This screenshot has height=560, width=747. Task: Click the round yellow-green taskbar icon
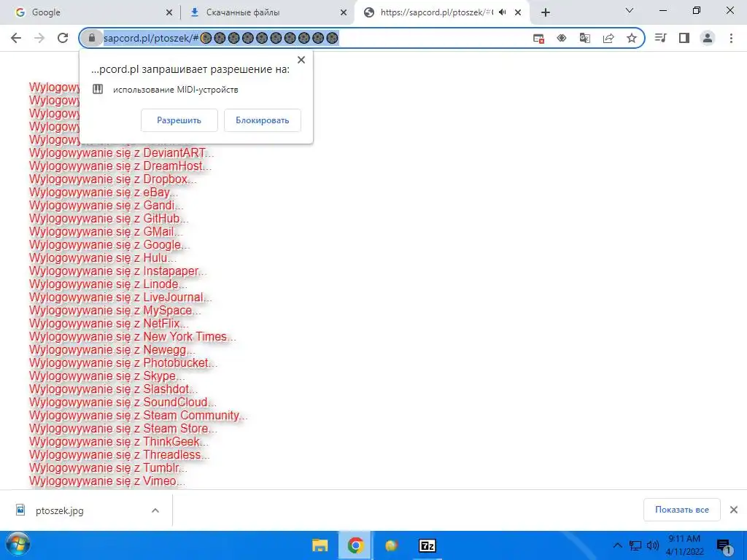pyautogui.click(x=391, y=545)
